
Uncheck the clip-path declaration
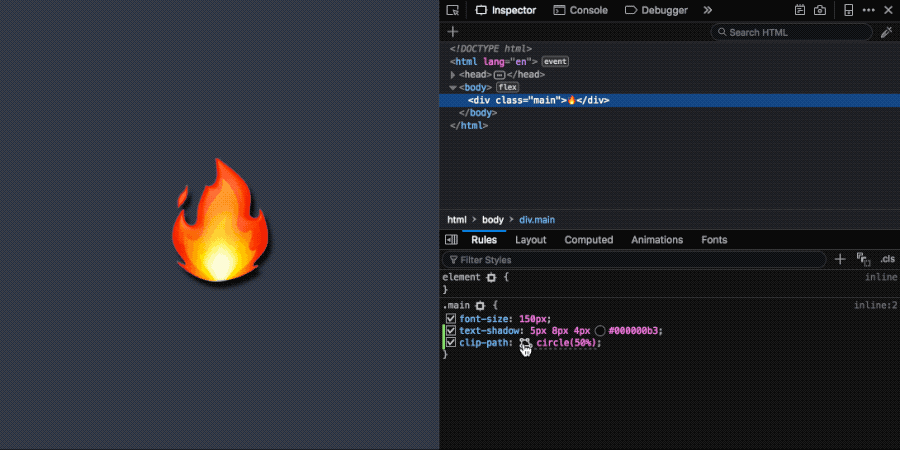pos(451,342)
